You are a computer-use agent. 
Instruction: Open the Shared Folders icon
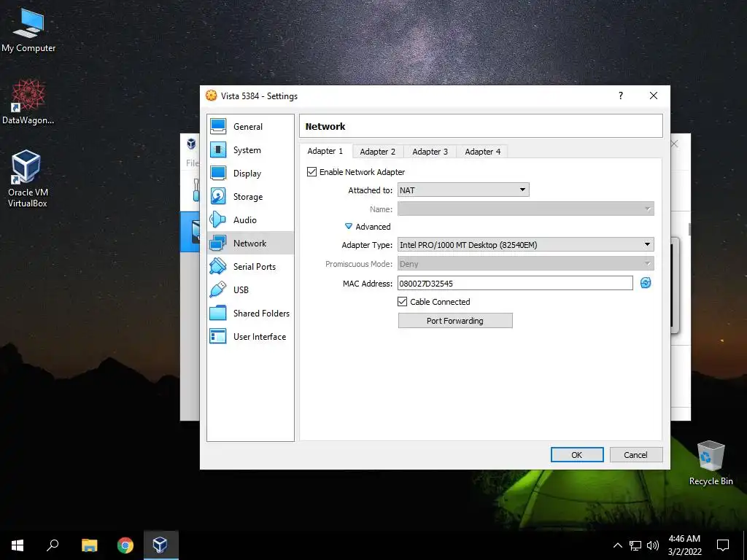(218, 313)
